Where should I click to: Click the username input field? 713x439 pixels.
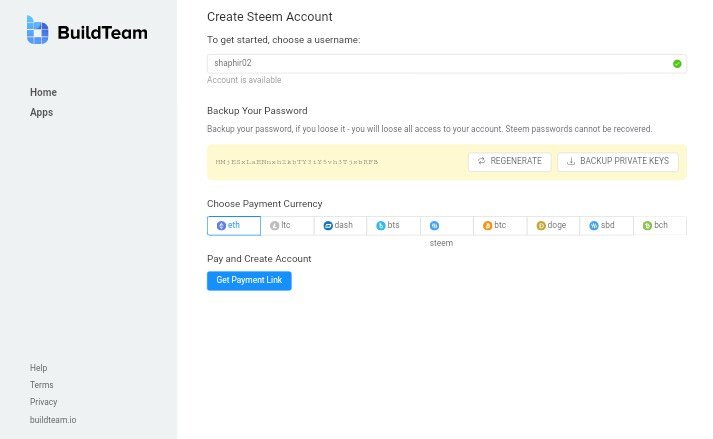[447, 64]
